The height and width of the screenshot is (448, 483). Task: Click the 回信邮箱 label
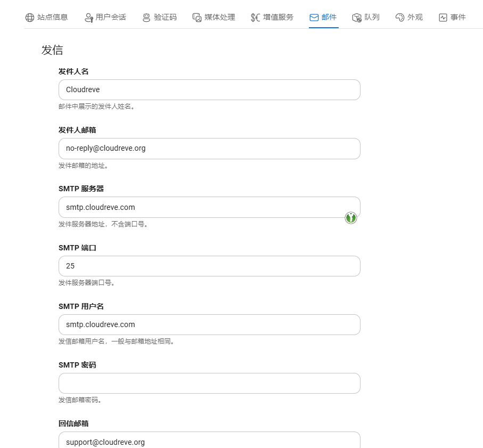[73, 423]
